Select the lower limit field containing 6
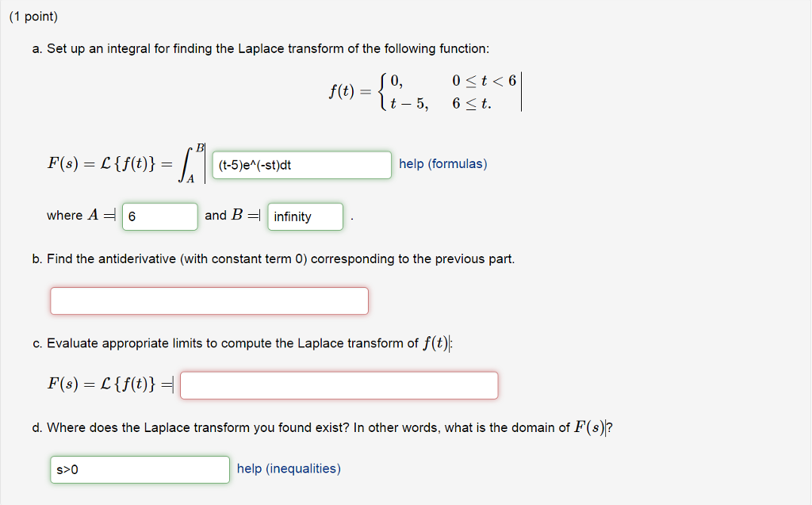Screen dimensions: 812x505 point(159,216)
